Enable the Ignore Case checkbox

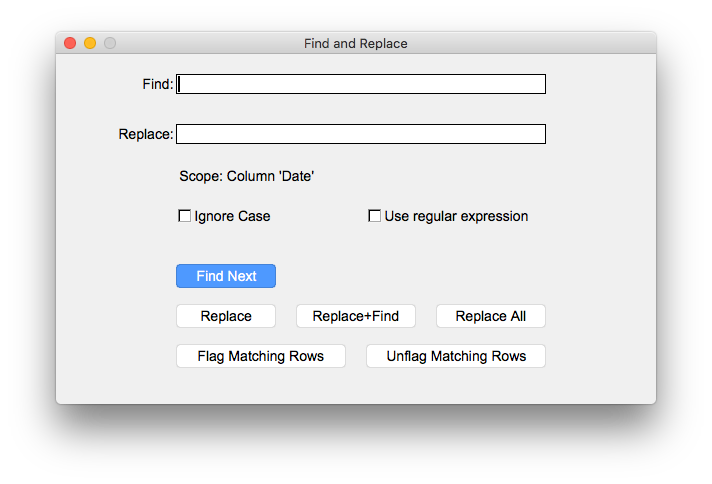[x=185, y=216]
